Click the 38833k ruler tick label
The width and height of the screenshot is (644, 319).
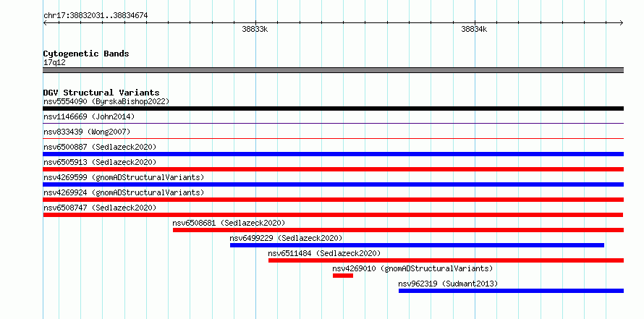(x=255, y=29)
